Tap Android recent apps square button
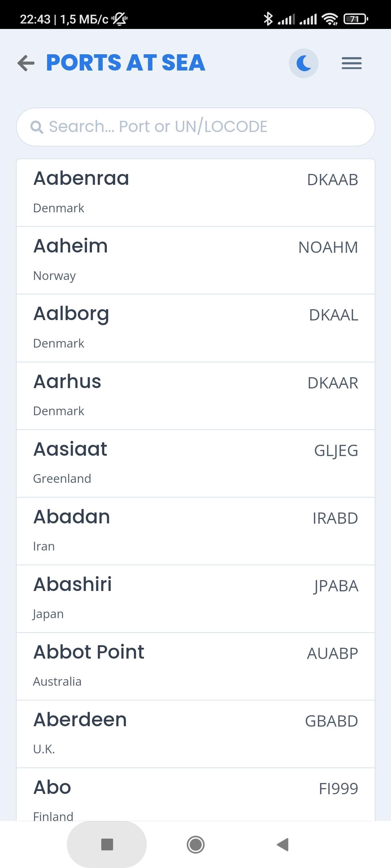This screenshot has height=868, width=391. click(107, 844)
